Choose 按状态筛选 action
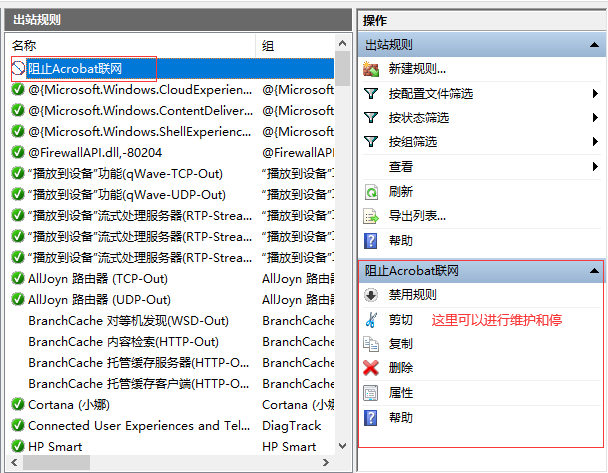Screen dimensions: 608x473 pos(419,117)
